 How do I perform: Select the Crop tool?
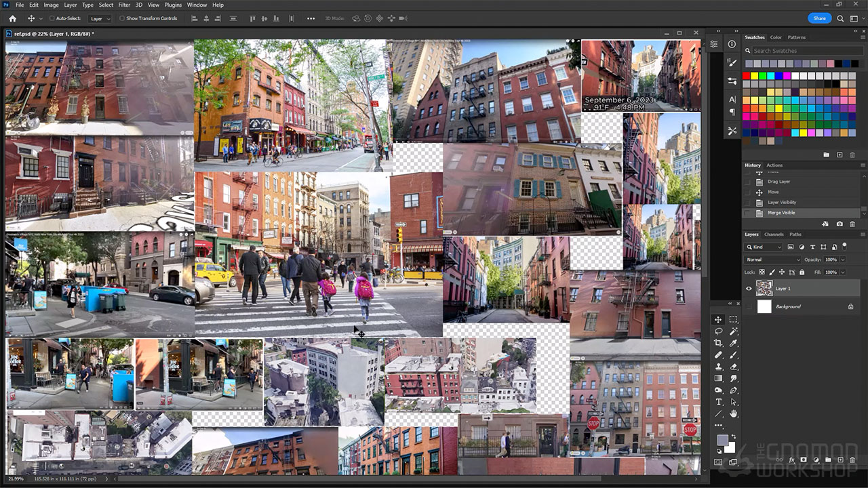(718, 344)
